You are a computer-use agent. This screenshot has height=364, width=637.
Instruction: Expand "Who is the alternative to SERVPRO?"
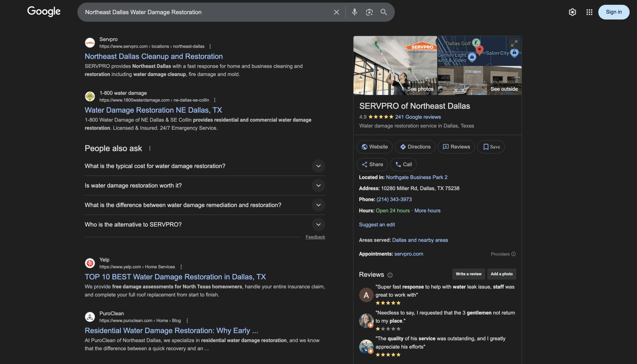click(x=318, y=225)
